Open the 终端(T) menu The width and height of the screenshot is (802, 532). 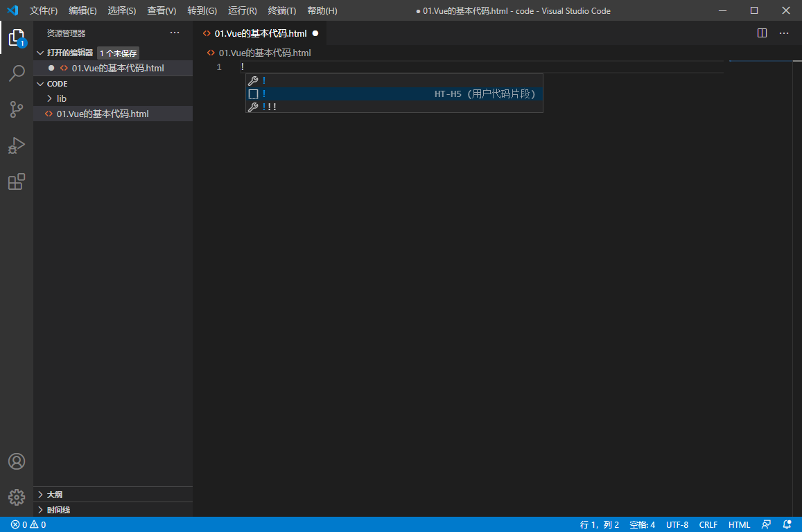[x=281, y=10]
